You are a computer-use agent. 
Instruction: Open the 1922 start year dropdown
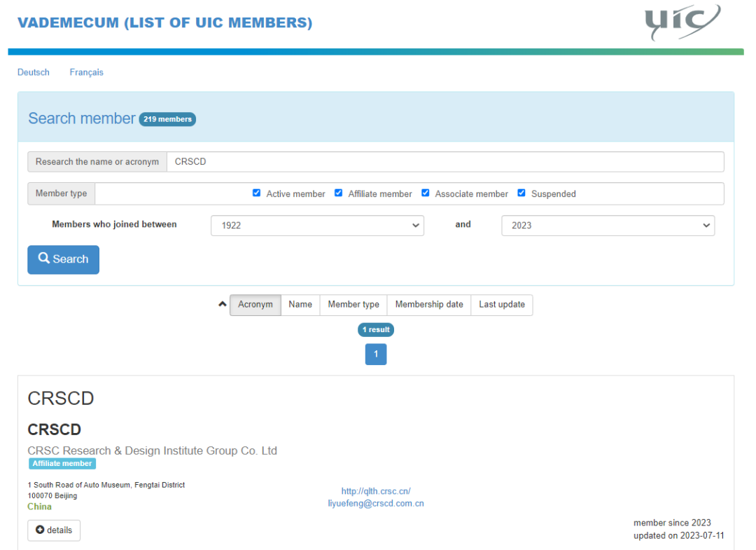coord(317,226)
